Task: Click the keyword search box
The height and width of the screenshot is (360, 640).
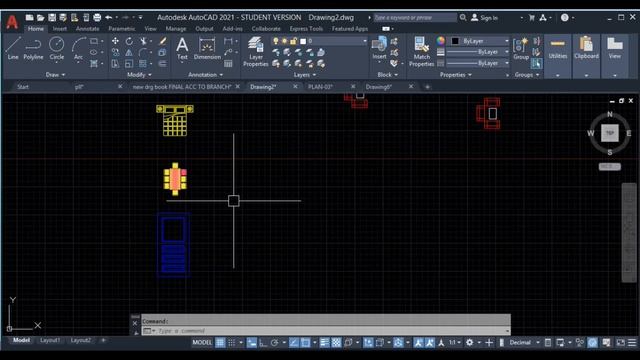Action: coord(415,18)
